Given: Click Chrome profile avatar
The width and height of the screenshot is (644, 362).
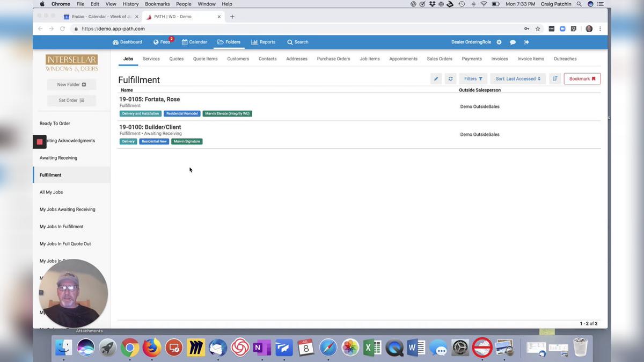Looking at the screenshot, I should pyautogui.click(x=589, y=29).
